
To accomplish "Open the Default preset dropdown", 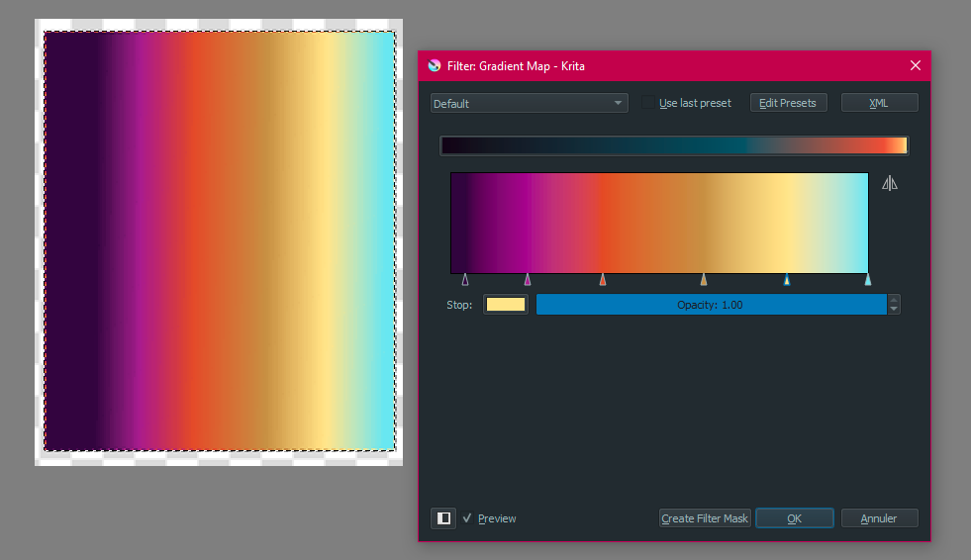I will 529,103.
